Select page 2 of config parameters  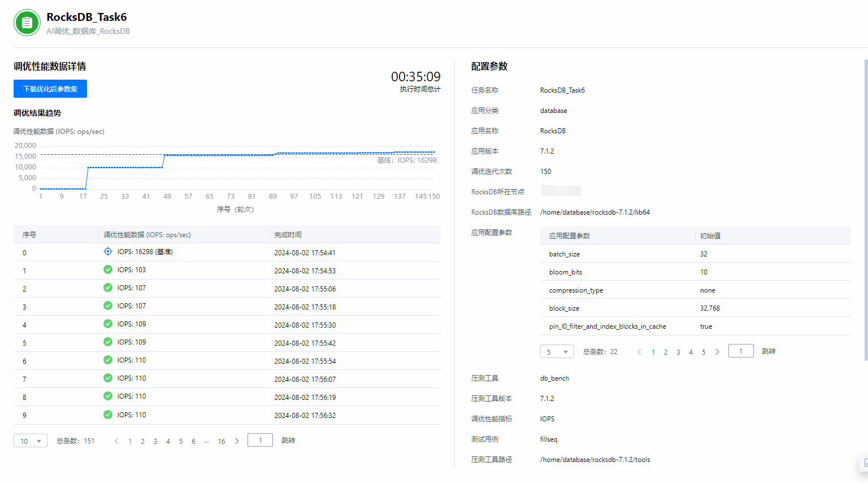[666, 352]
